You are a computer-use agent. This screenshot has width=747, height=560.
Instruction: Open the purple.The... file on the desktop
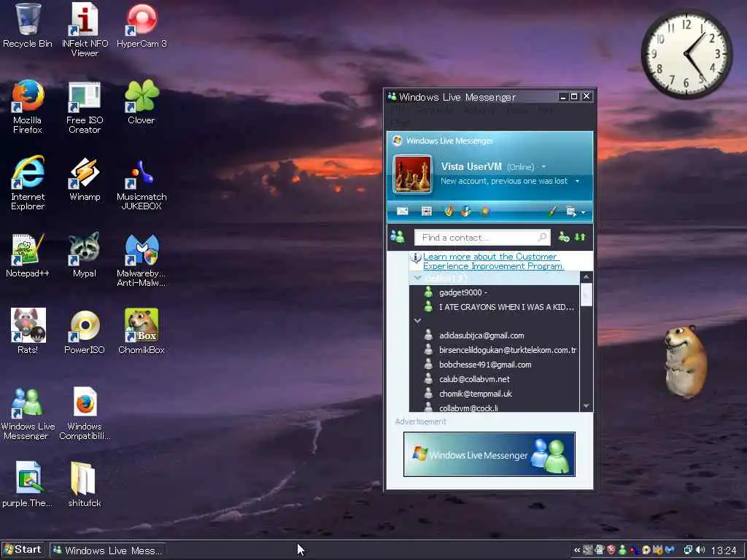pos(28,484)
